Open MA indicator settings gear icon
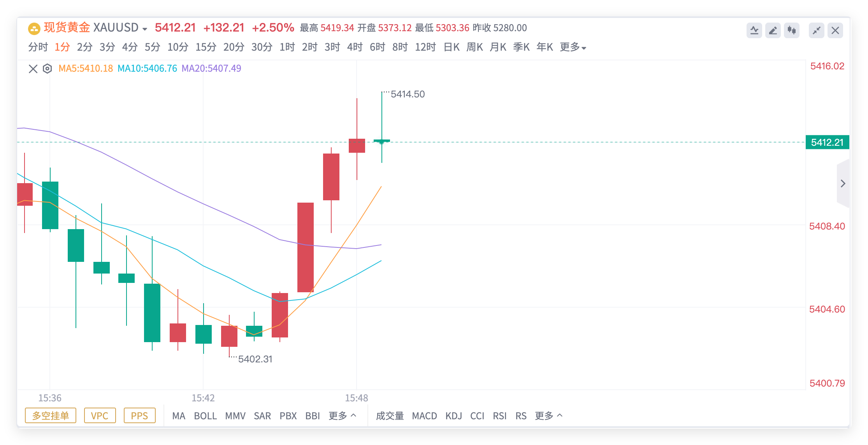The height and width of the screenshot is (445, 868). [x=47, y=69]
